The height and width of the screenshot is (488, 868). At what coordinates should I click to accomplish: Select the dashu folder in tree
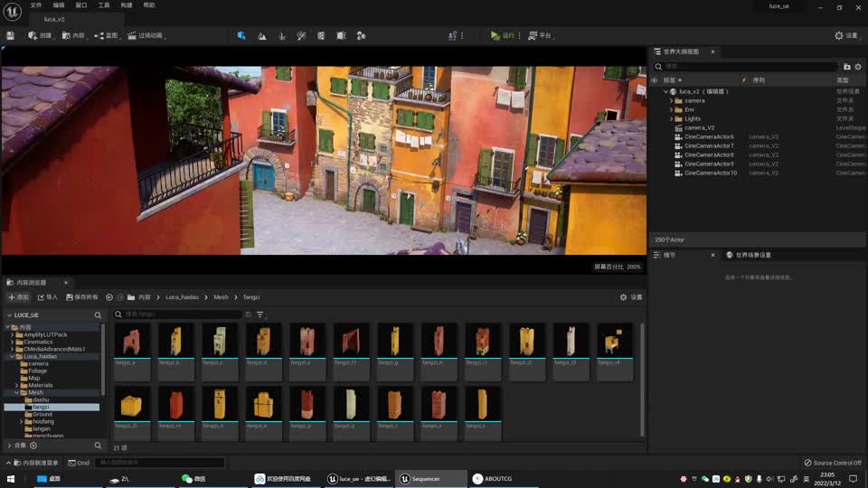[x=41, y=399]
